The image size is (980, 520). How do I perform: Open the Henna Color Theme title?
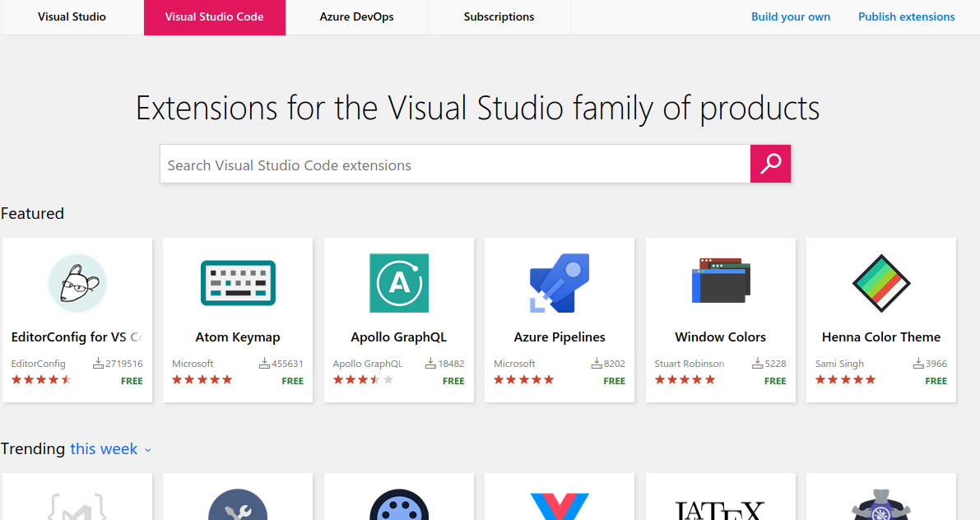881,337
